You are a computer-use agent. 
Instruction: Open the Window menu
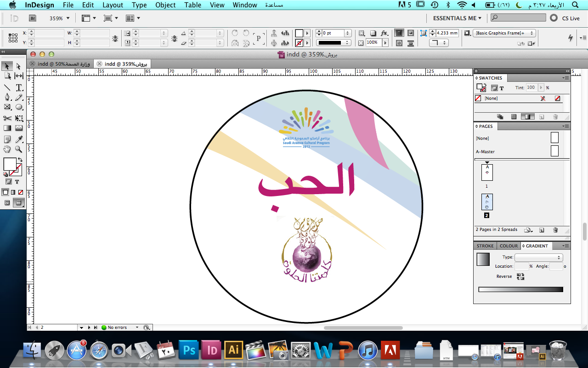click(x=245, y=5)
